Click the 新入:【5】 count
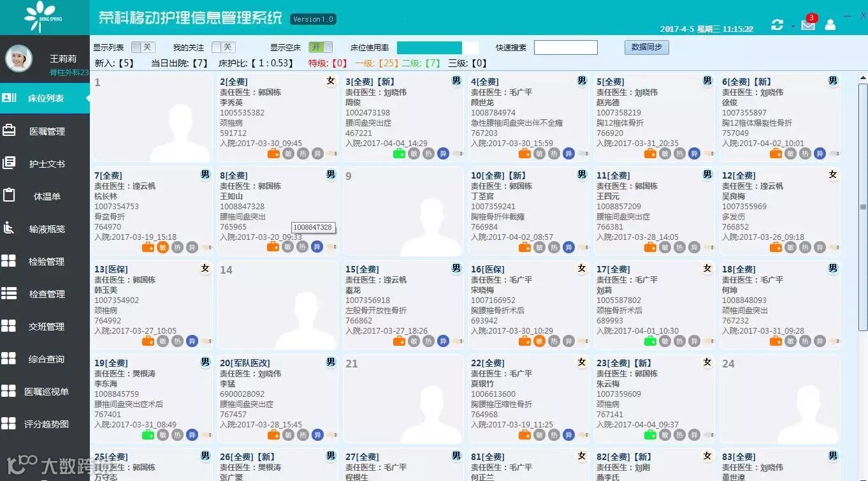This screenshot has width=868, height=481. tap(115, 63)
